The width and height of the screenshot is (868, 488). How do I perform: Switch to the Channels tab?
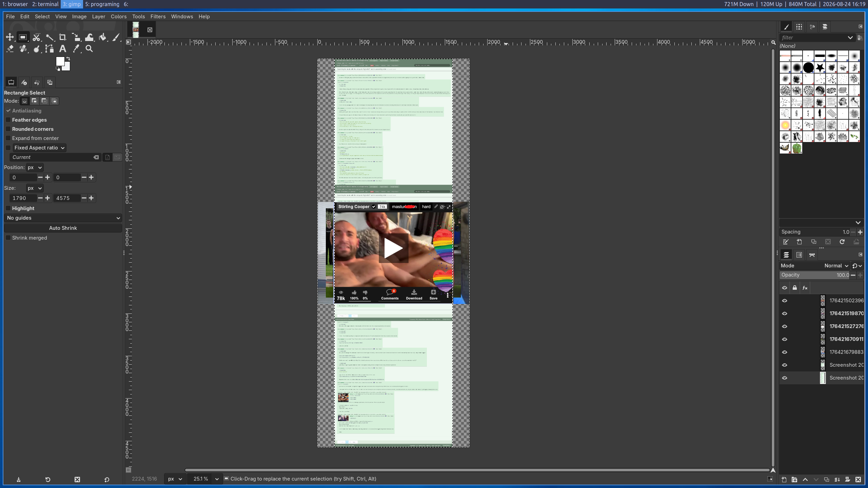[799, 255]
